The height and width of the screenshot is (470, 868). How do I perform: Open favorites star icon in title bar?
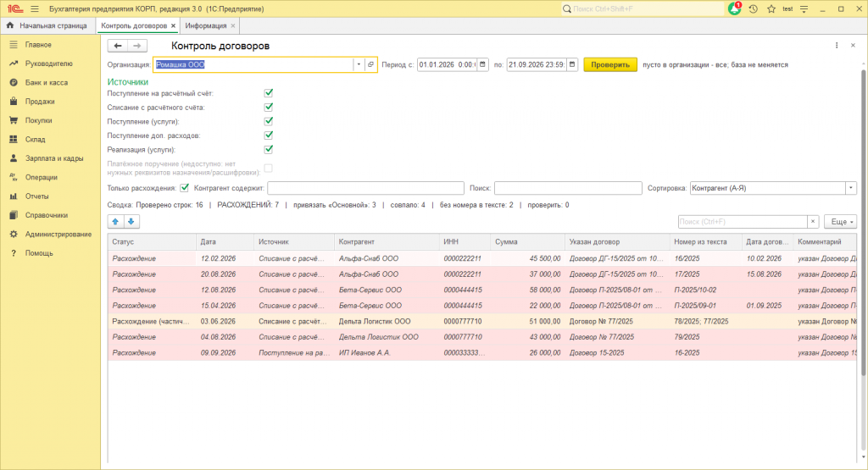pos(771,8)
